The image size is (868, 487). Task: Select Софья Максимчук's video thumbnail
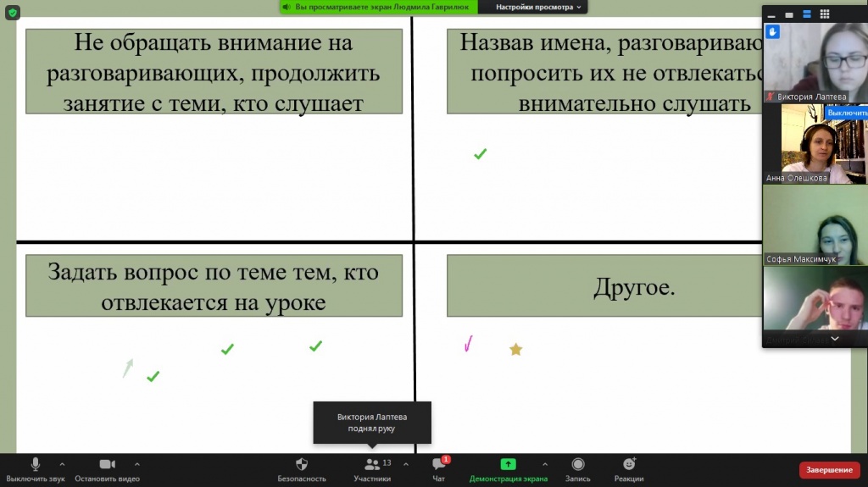[x=815, y=224]
